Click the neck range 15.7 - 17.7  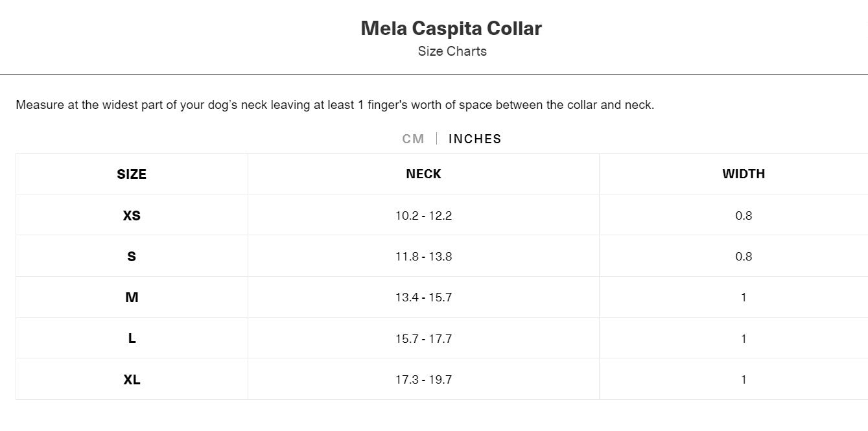423,338
